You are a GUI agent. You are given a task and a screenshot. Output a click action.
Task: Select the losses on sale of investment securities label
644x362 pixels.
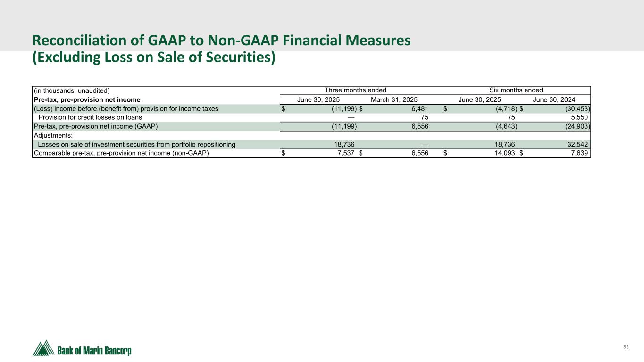click(x=136, y=144)
